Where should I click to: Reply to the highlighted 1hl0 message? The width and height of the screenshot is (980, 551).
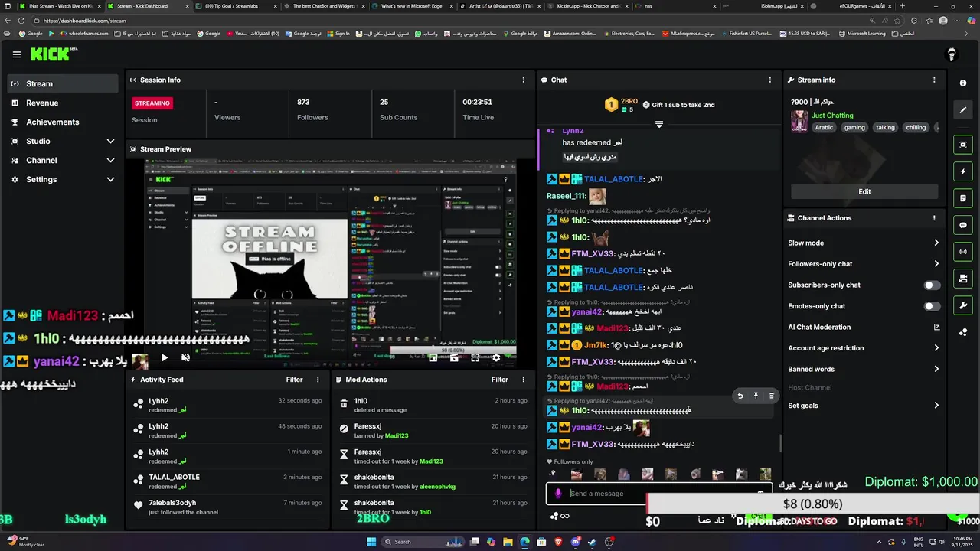pos(740,396)
